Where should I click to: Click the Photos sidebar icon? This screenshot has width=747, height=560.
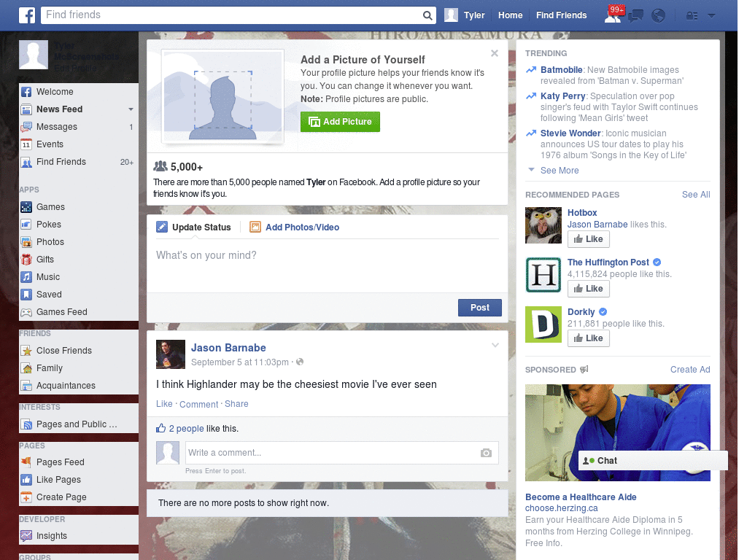(26, 242)
